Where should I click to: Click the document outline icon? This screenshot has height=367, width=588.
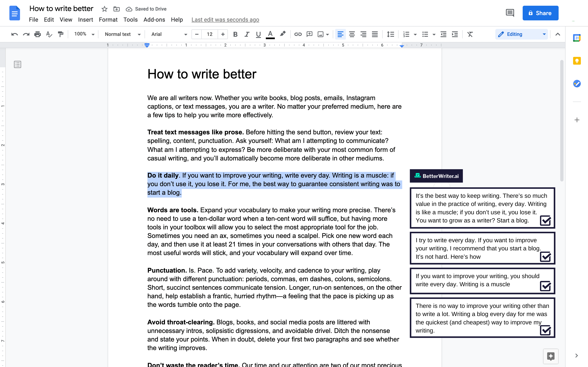17,64
